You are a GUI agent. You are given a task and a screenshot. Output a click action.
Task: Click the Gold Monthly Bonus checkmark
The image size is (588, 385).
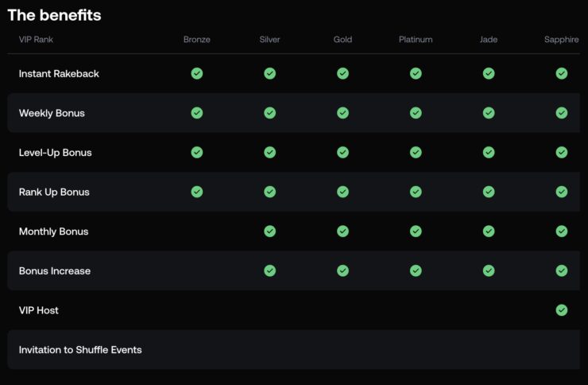coord(342,231)
